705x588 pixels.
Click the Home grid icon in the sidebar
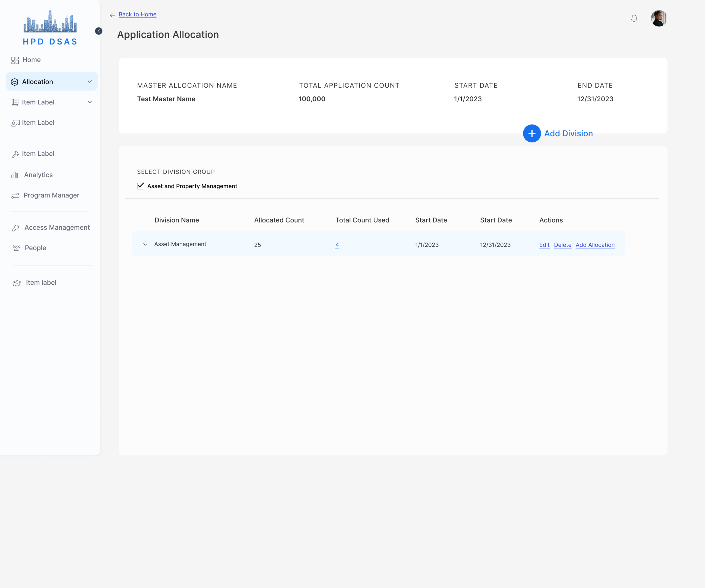coord(15,60)
